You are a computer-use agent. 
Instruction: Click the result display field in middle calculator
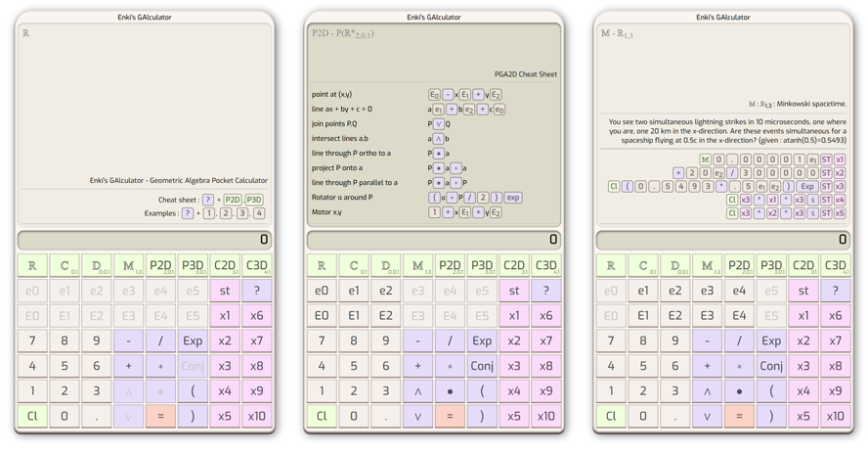(434, 240)
